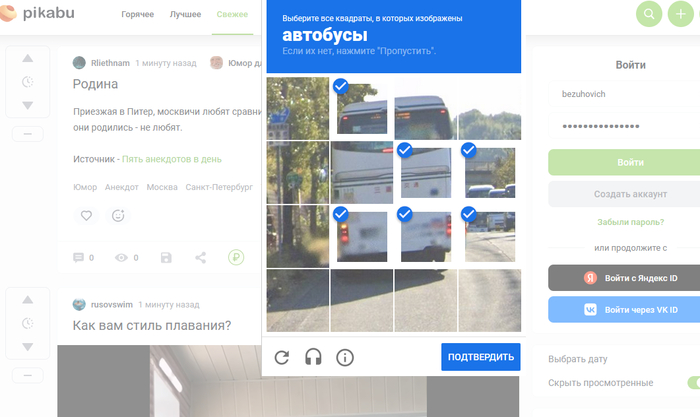Click the username field with "bezuhovich"

pyautogui.click(x=624, y=94)
